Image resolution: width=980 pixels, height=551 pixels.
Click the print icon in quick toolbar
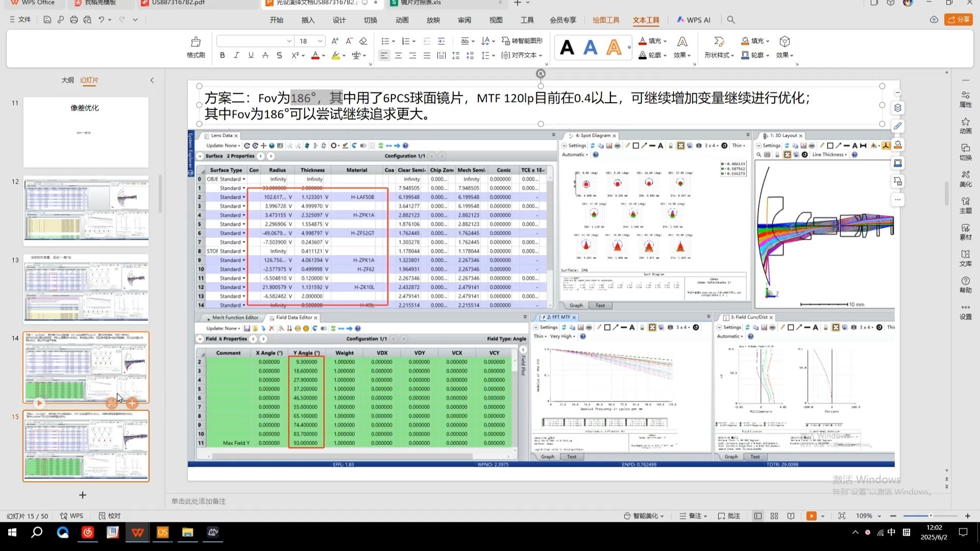(x=74, y=20)
